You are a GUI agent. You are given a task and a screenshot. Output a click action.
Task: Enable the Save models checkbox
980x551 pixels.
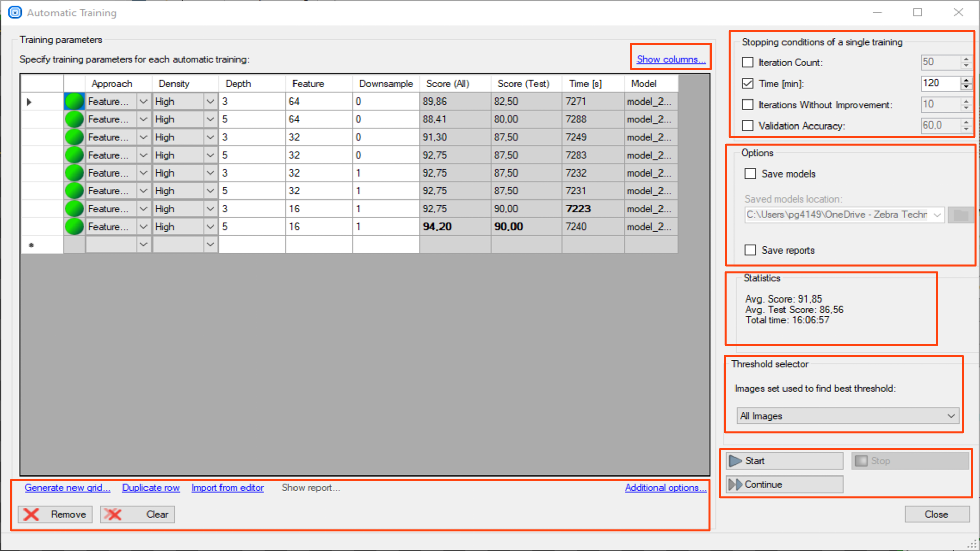click(750, 174)
